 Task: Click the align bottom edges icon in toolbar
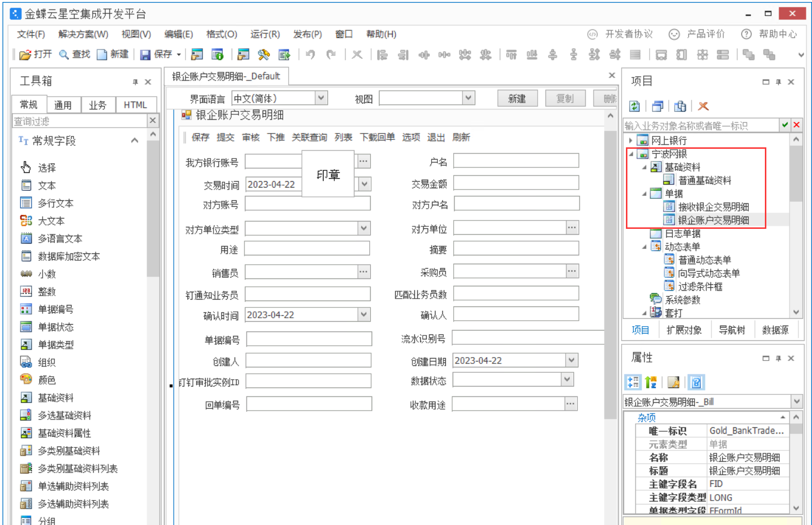pos(532,55)
